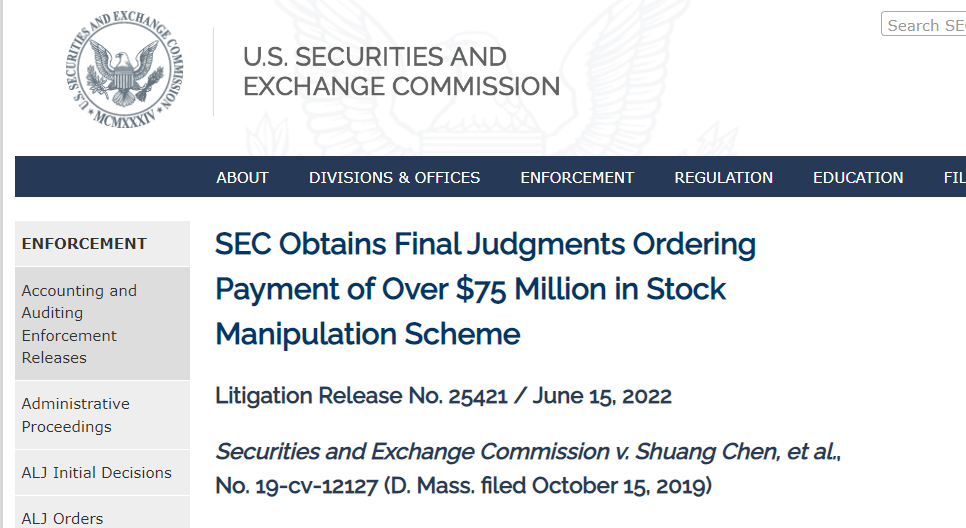Click the June 15, 2022 release date

coord(602,395)
